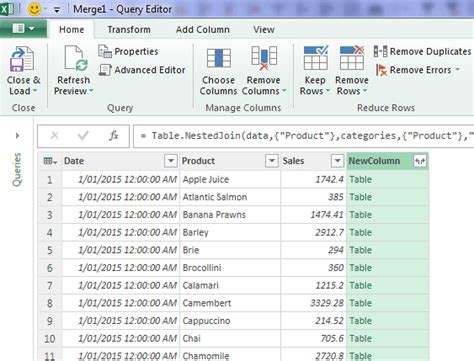The image size is (474, 361).
Task: Open query Properties
Action: [x=128, y=51]
